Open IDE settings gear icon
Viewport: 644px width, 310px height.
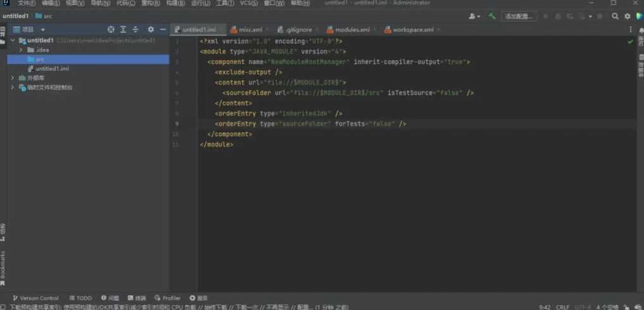(x=627, y=16)
